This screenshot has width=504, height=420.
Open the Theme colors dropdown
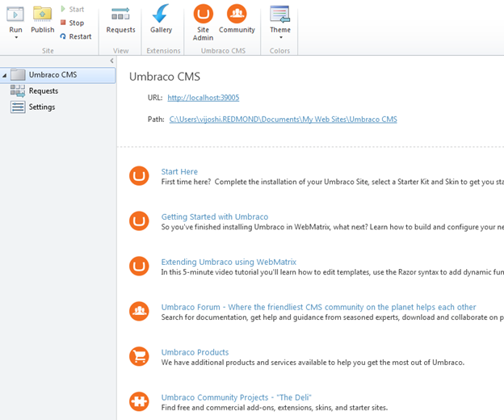coord(280,38)
